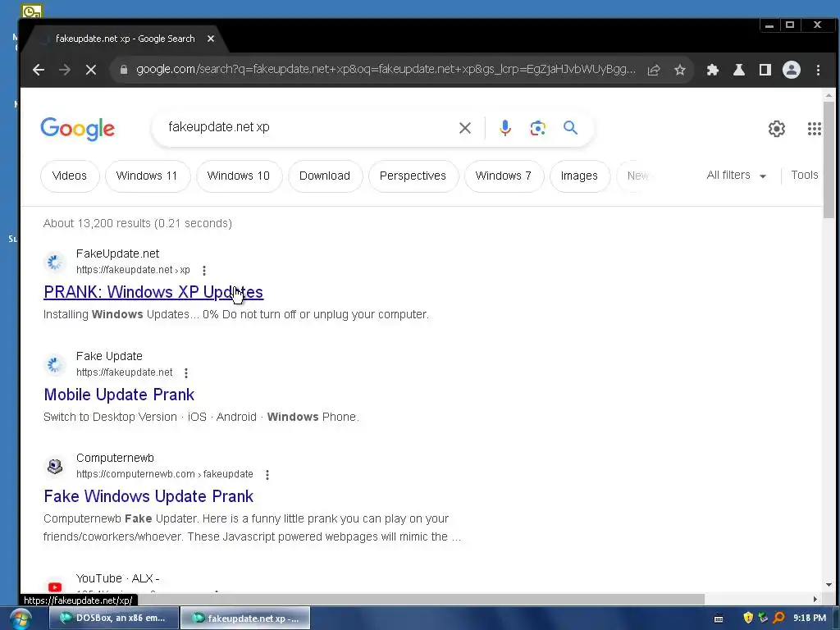Click the desktop icon behind the browser
This screenshot has width=840, height=630.
point(31,10)
